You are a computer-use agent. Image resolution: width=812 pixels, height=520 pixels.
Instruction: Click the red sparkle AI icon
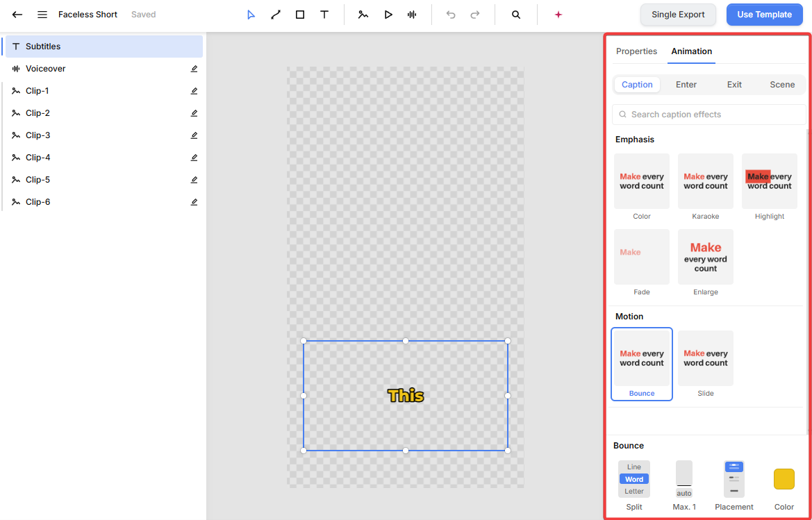pos(558,15)
